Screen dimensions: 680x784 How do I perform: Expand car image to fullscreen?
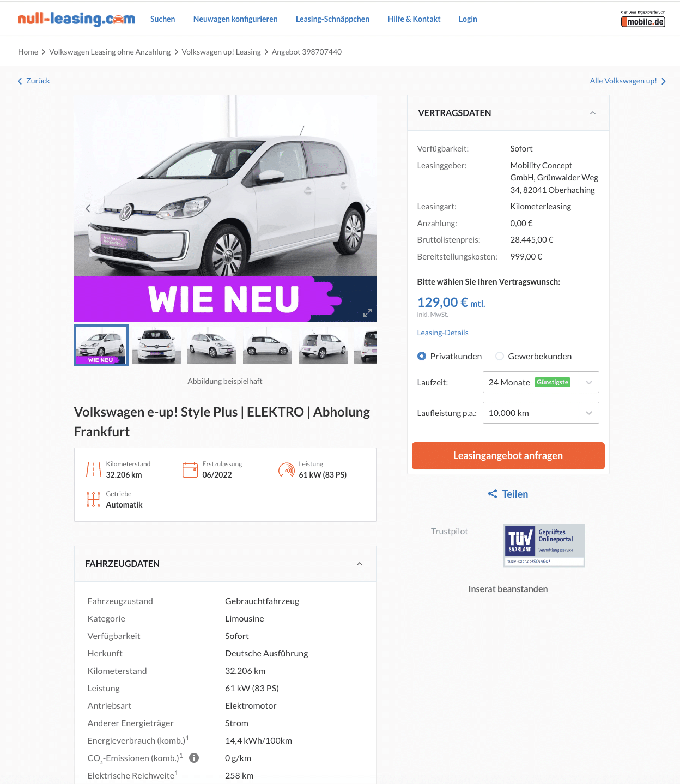[x=368, y=313]
